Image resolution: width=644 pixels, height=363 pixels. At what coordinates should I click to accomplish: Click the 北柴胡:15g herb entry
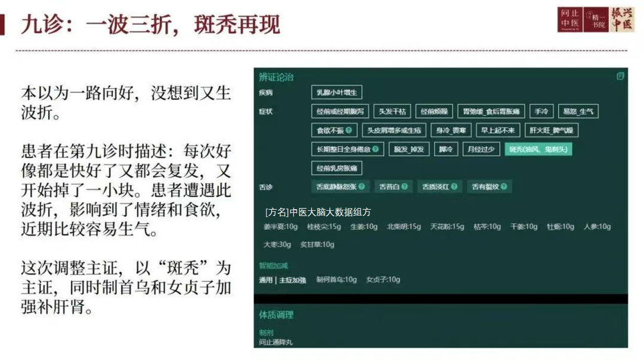tap(404, 226)
